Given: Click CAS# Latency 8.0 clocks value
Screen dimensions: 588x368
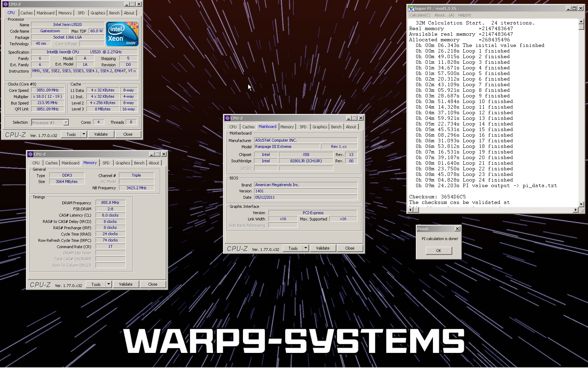Looking at the screenshot, I should click(x=110, y=215).
